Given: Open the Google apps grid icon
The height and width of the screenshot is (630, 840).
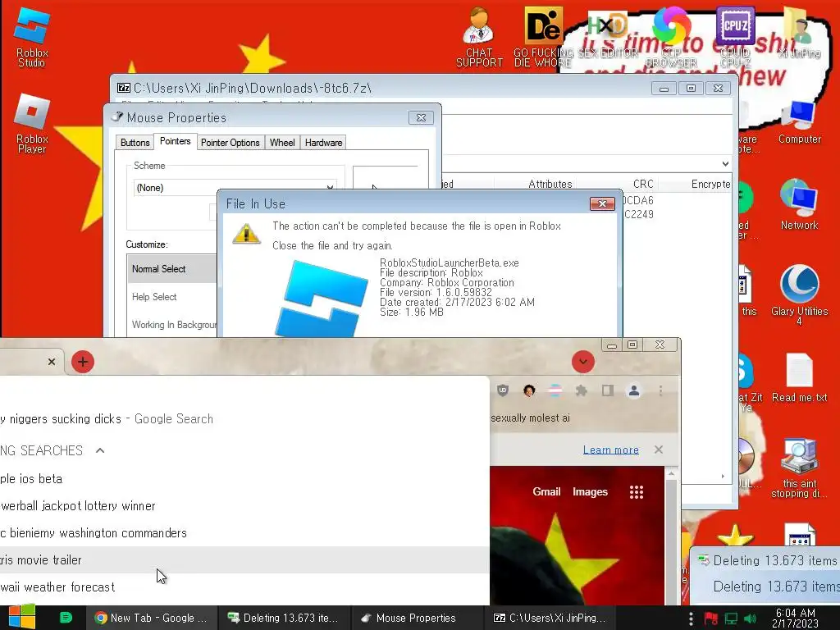Looking at the screenshot, I should [637, 492].
